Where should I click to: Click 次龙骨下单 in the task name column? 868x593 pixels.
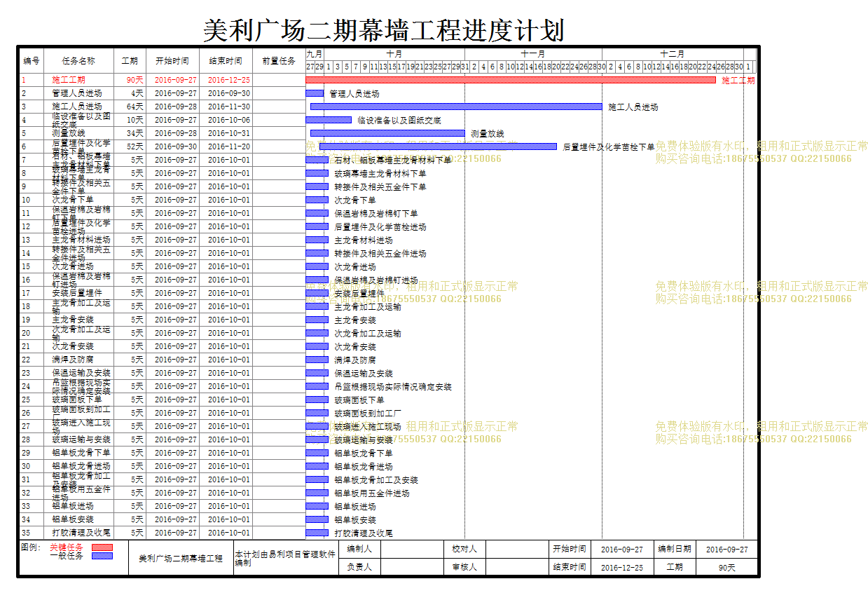click(73, 200)
